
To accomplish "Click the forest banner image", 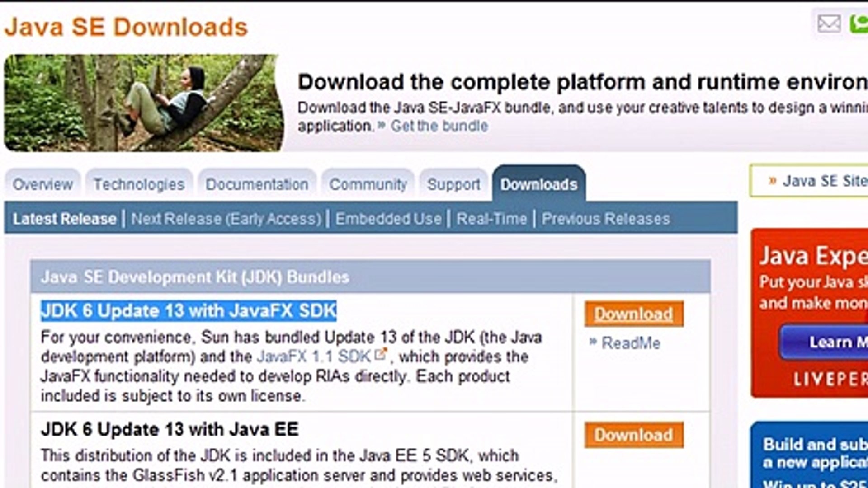I will click(144, 103).
